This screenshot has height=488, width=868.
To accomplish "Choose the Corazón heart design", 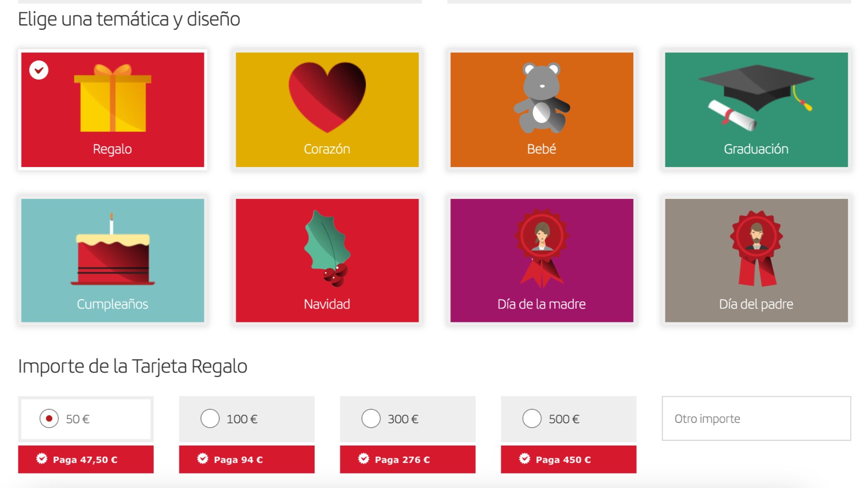I will point(327,109).
